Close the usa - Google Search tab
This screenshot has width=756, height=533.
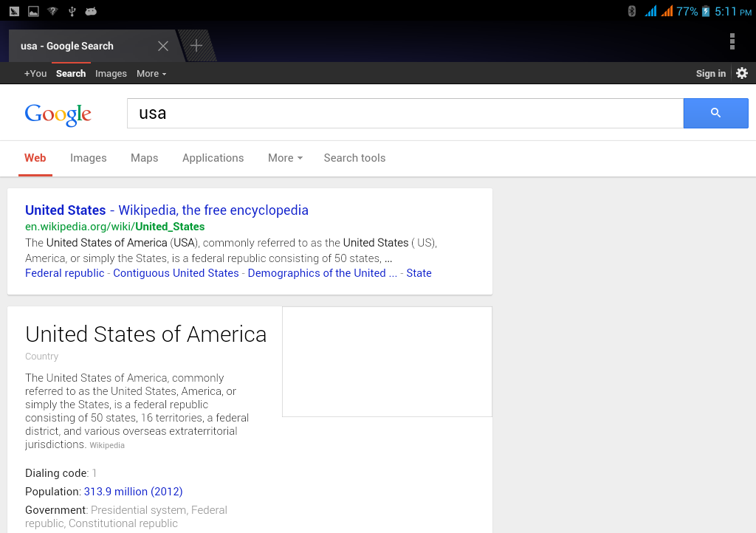pyautogui.click(x=163, y=46)
